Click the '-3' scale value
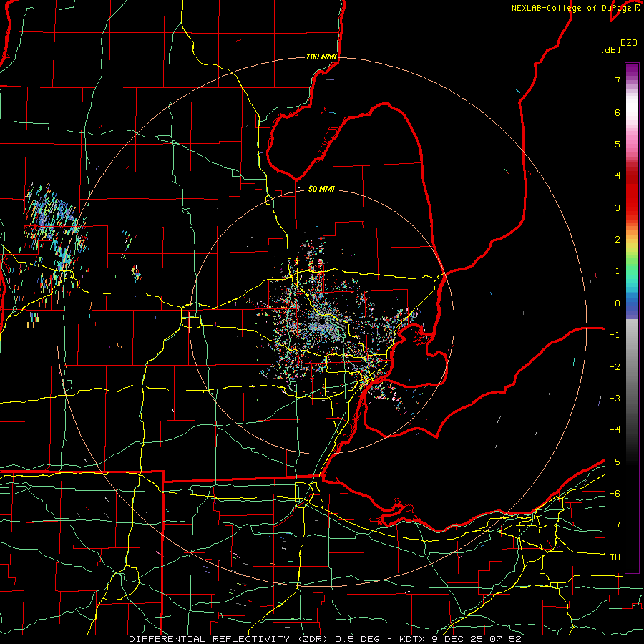This screenshot has height=644, width=644. point(615,399)
